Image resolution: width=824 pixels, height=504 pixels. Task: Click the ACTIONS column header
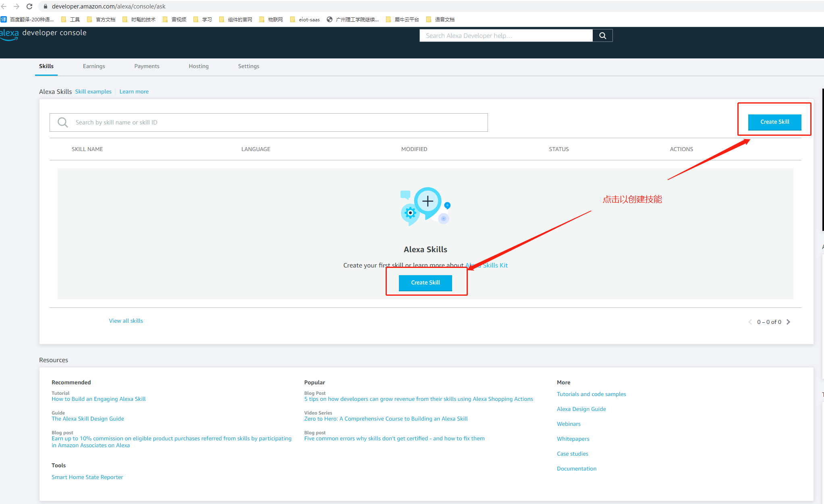click(681, 149)
